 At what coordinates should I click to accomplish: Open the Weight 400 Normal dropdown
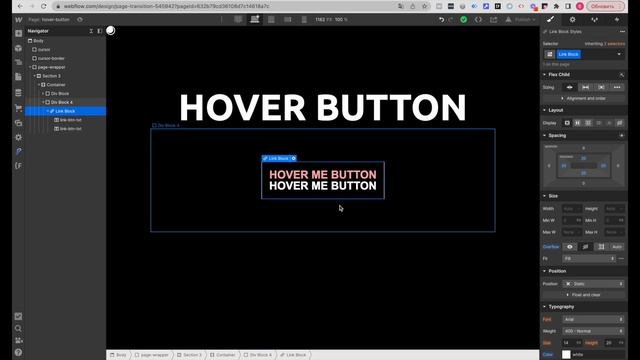coord(593,331)
